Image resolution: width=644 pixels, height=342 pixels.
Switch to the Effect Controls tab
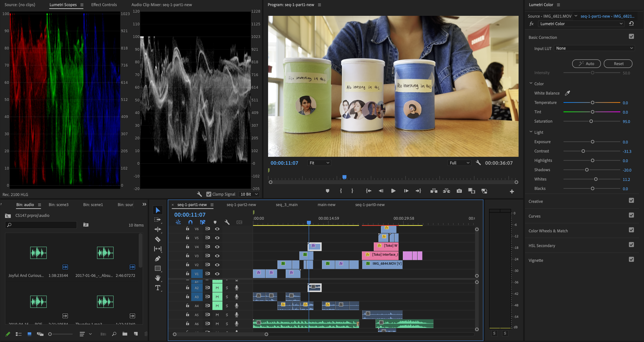tap(104, 4)
